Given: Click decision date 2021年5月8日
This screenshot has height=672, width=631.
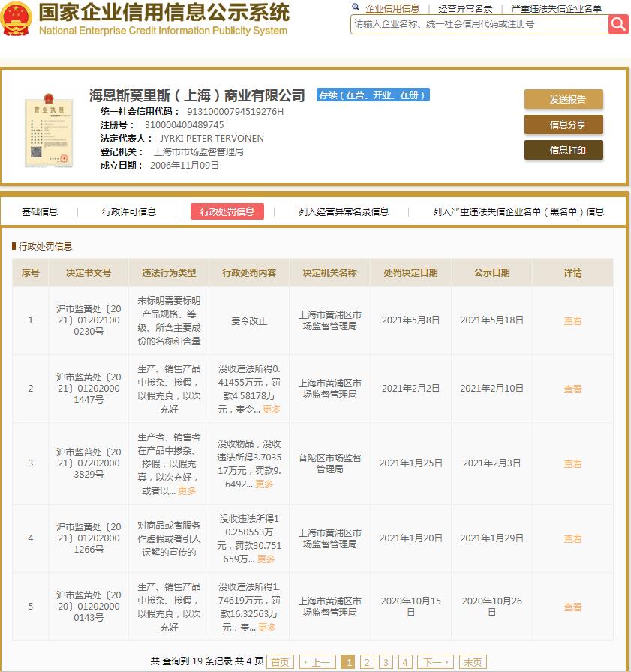Looking at the screenshot, I should (x=410, y=320).
